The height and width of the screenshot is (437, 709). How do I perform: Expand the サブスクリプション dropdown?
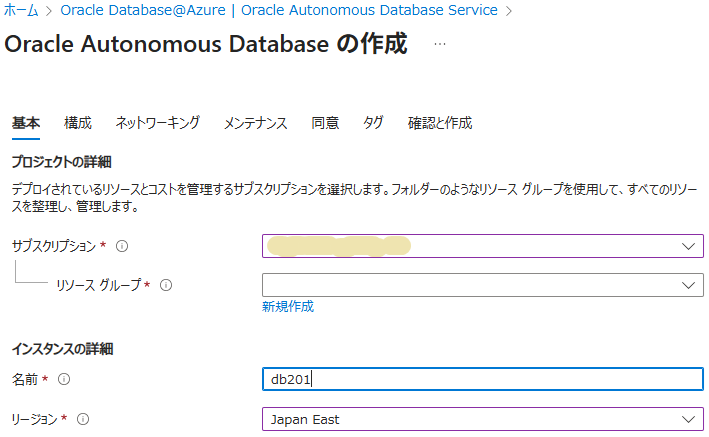[x=483, y=246]
